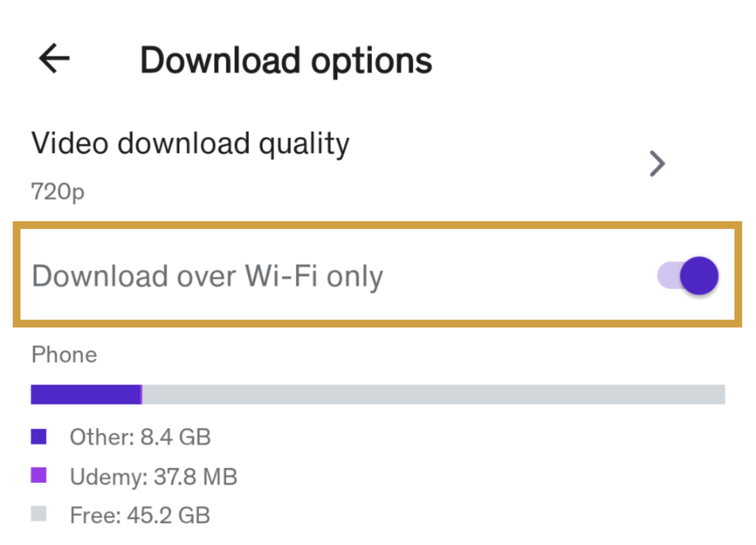The image size is (756, 545).
Task: Click the Download over Wi-Fi only label
Action: [207, 276]
